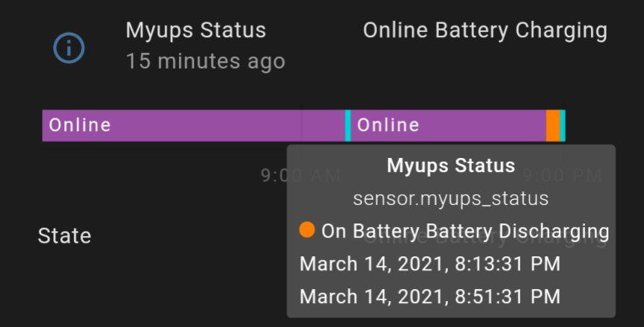Click the final cyan segment ending the timeline

(563, 126)
